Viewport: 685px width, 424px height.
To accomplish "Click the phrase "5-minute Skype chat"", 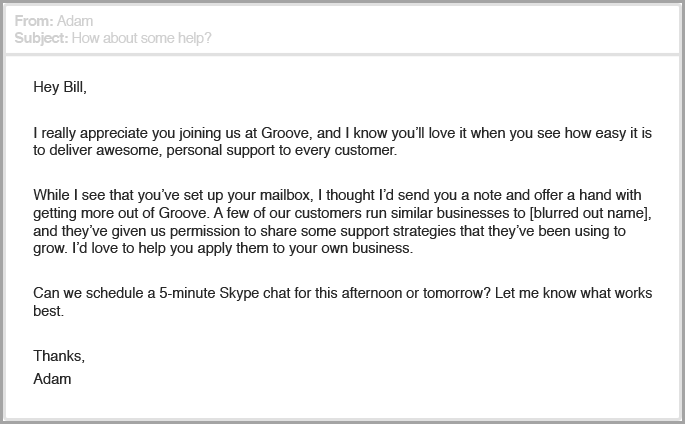I will [x=225, y=293].
